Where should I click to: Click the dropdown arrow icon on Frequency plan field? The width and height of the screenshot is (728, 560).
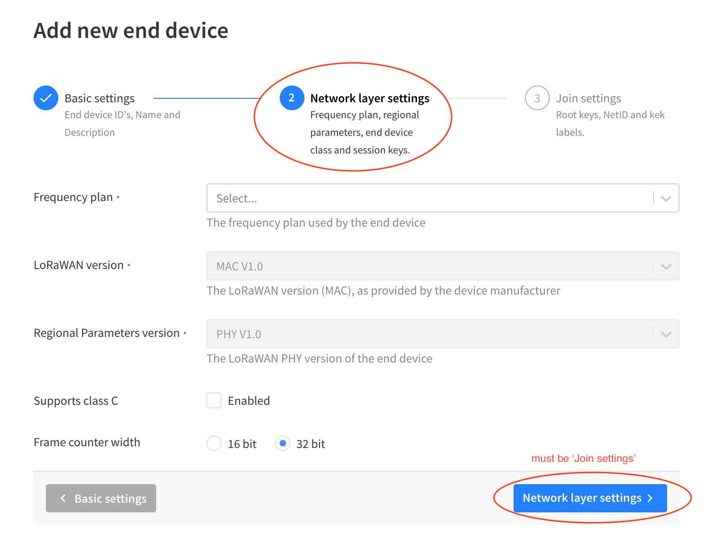pyautogui.click(x=665, y=198)
